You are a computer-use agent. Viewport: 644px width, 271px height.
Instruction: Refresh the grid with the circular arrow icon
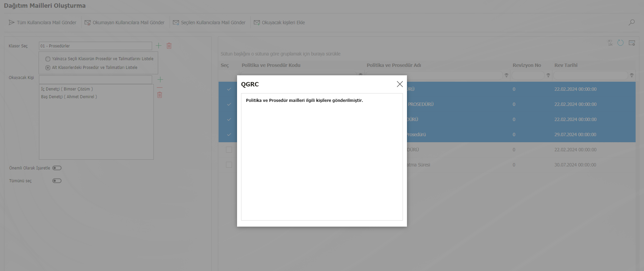pos(620,43)
